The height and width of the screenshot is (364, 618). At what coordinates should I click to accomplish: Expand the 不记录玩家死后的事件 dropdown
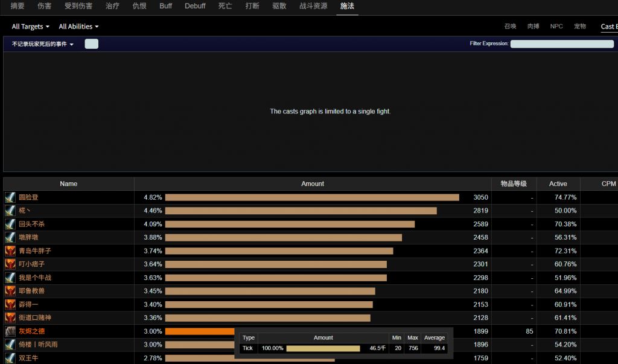click(42, 44)
